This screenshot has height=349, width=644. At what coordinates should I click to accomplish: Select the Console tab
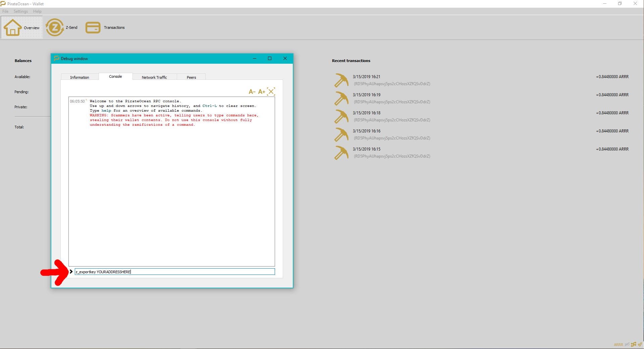coord(115,76)
